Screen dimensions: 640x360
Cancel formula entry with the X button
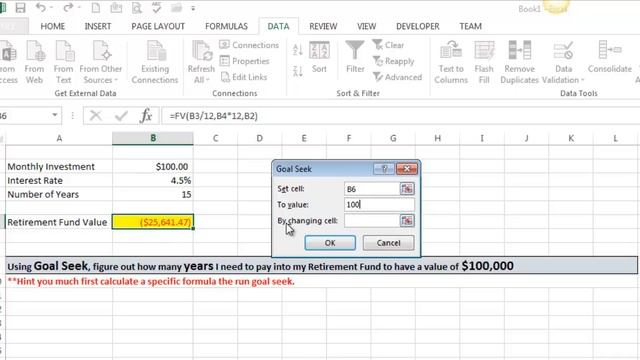96,116
